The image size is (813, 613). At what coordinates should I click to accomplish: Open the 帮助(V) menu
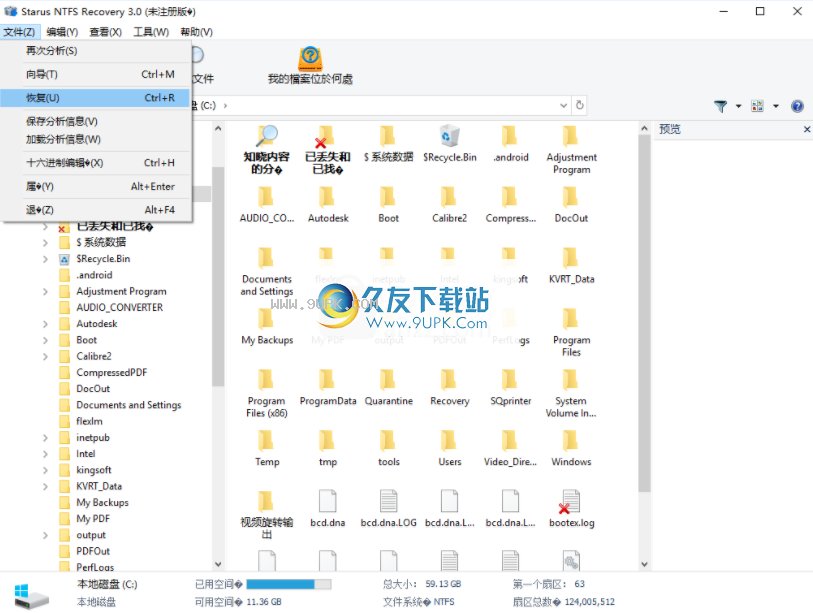pyautogui.click(x=197, y=32)
